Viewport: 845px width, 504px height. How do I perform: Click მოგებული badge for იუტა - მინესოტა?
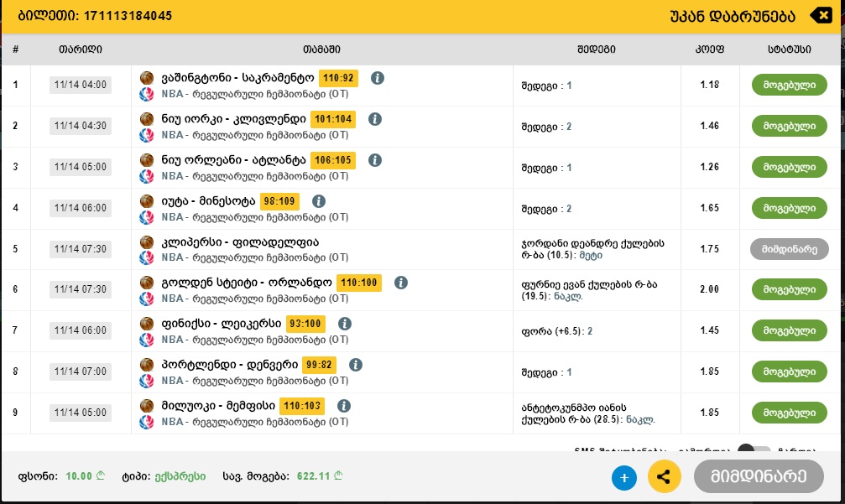pos(790,208)
